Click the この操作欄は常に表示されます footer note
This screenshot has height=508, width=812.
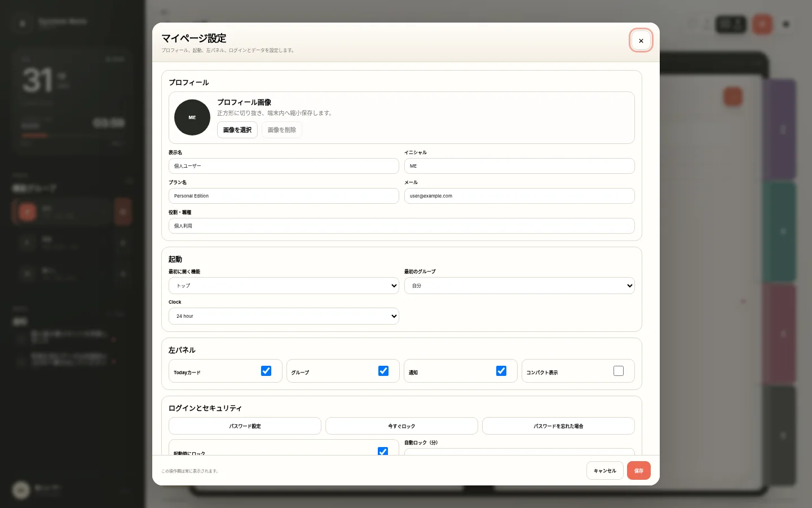(x=190, y=471)
